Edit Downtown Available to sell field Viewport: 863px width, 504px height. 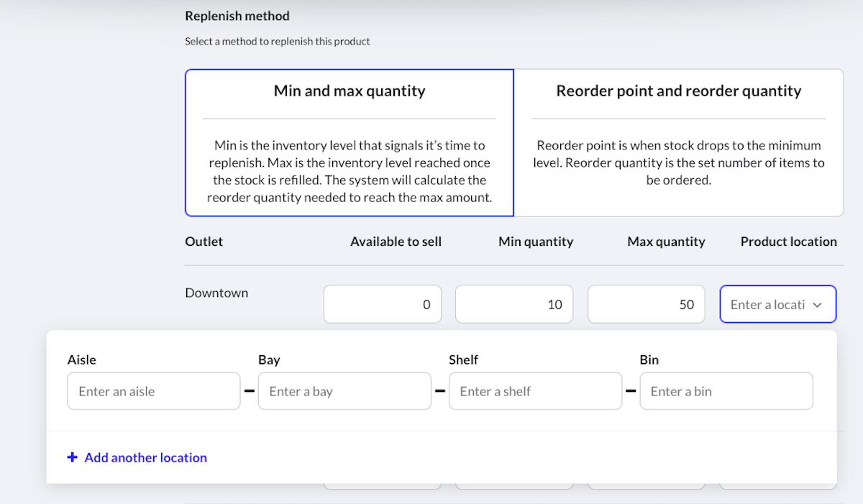tap(383, 304)
